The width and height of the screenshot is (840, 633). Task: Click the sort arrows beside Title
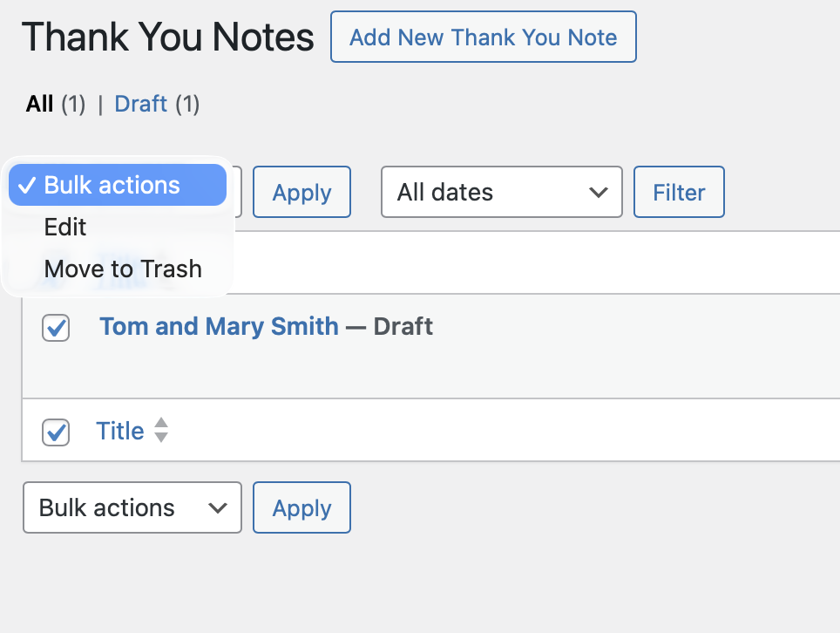161,431
